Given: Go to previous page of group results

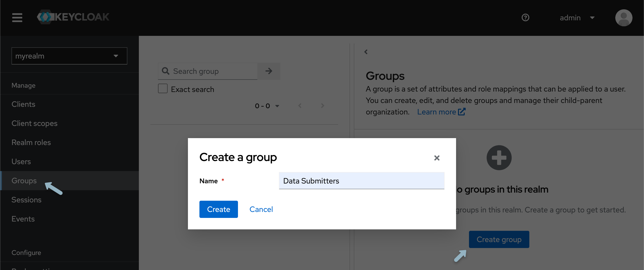Looking at the screenshot, I should tap(300, 106).
